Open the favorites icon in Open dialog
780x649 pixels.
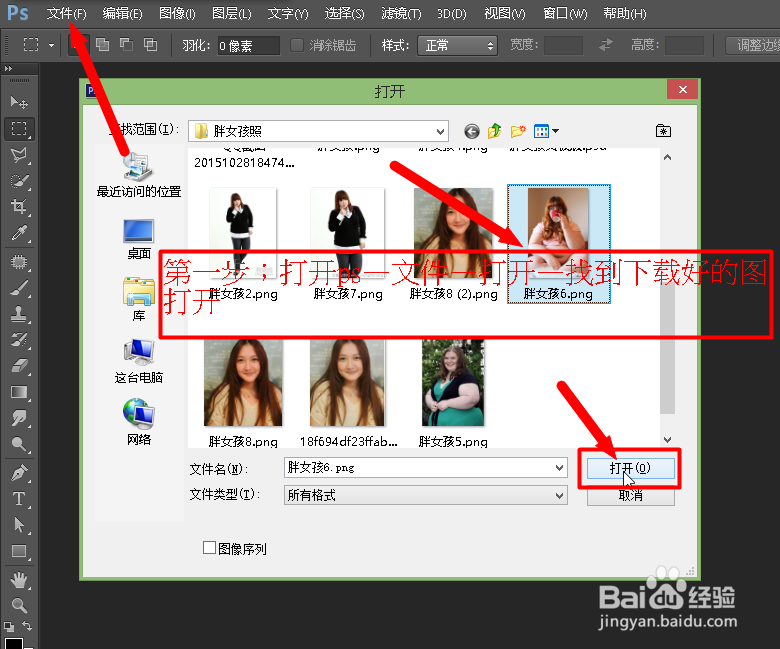[663, 131]
